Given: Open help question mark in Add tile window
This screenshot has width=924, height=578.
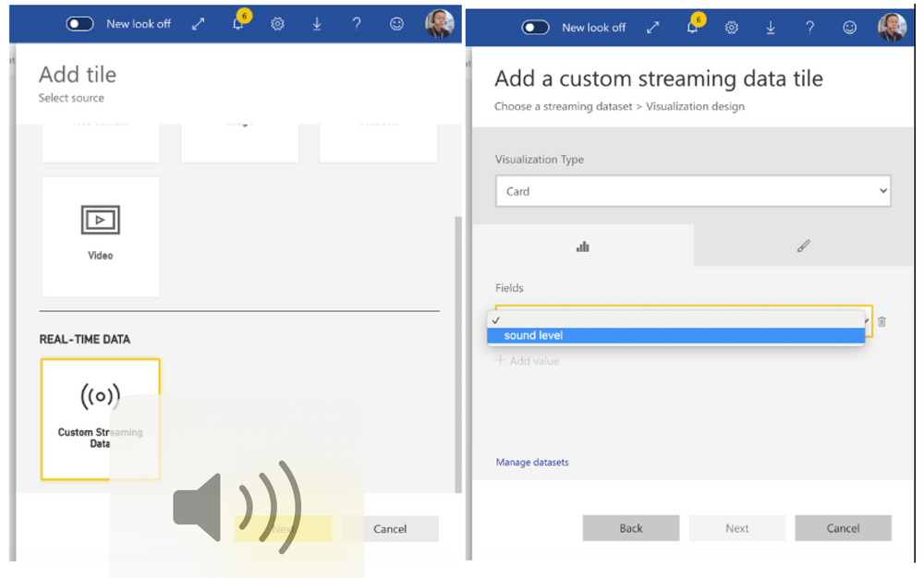Looking at the screenshot, I should coord(357,24).
